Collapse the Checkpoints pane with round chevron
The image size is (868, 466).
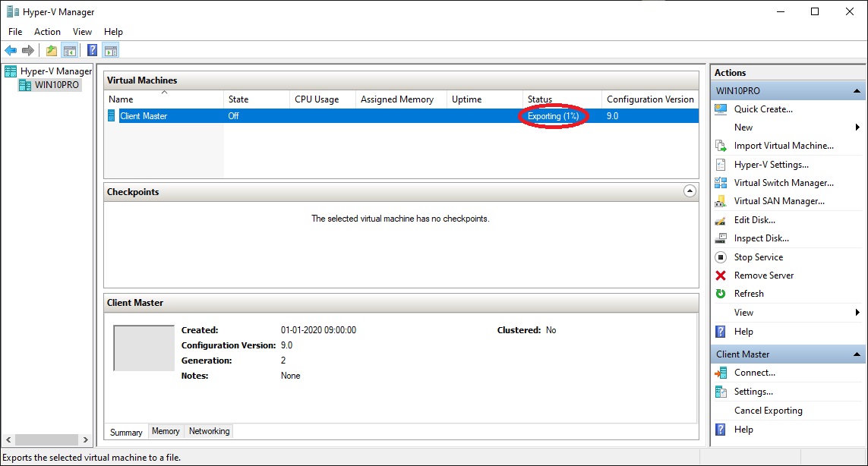(x=690, y=191)
